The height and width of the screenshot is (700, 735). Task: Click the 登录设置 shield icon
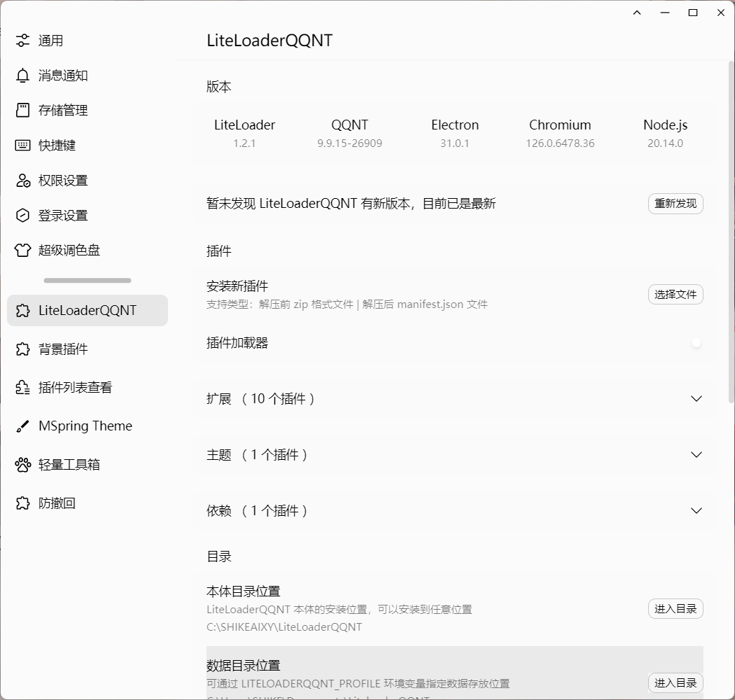[23, 216]
